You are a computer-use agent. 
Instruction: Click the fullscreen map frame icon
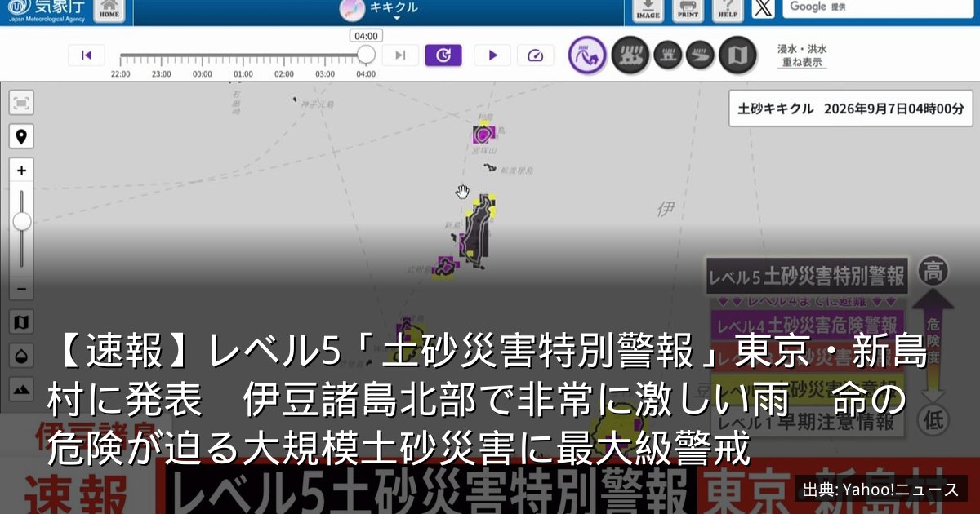point(21,103)
